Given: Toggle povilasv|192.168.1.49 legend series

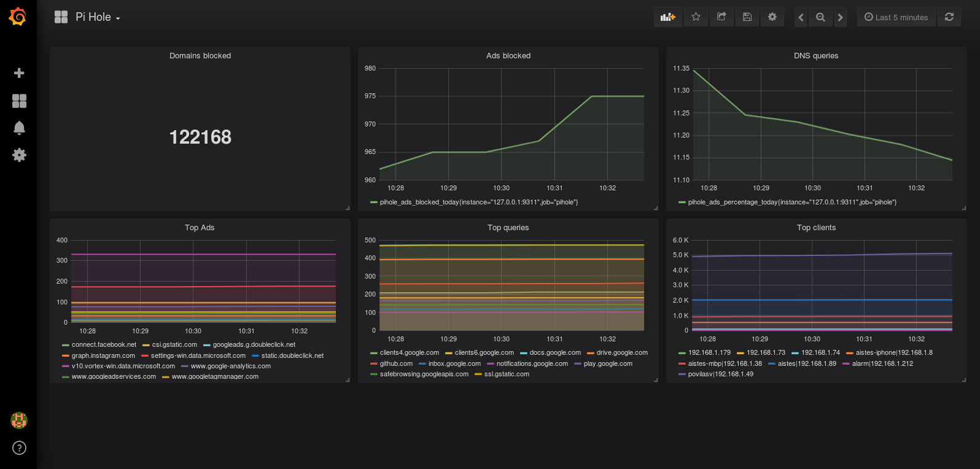Looking at the screenshot, I should tap(721, 374).
